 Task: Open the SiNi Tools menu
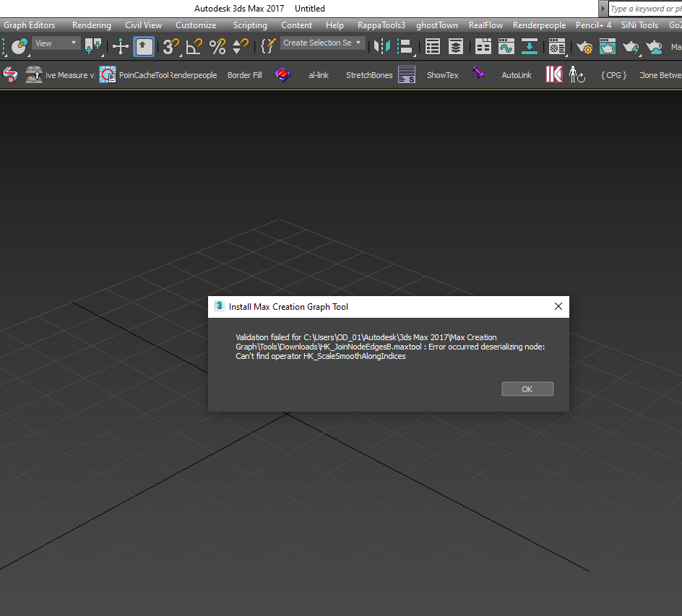point(639,25)
